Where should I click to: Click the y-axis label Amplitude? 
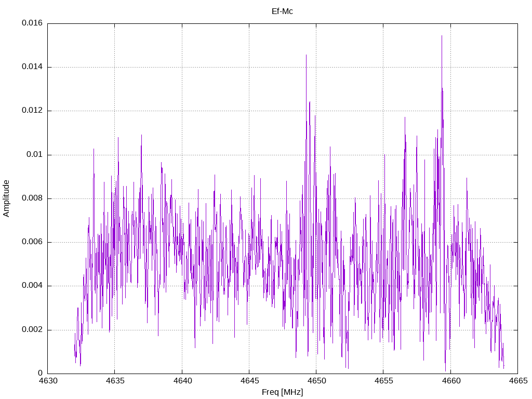[x=6, y=198]
